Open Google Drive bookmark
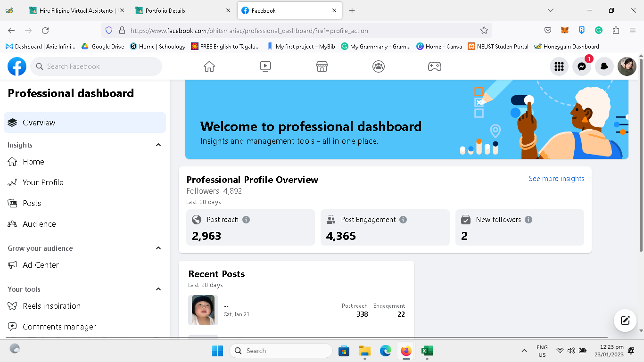The height and width of the screenshot is (362, 644). (103, 47)
